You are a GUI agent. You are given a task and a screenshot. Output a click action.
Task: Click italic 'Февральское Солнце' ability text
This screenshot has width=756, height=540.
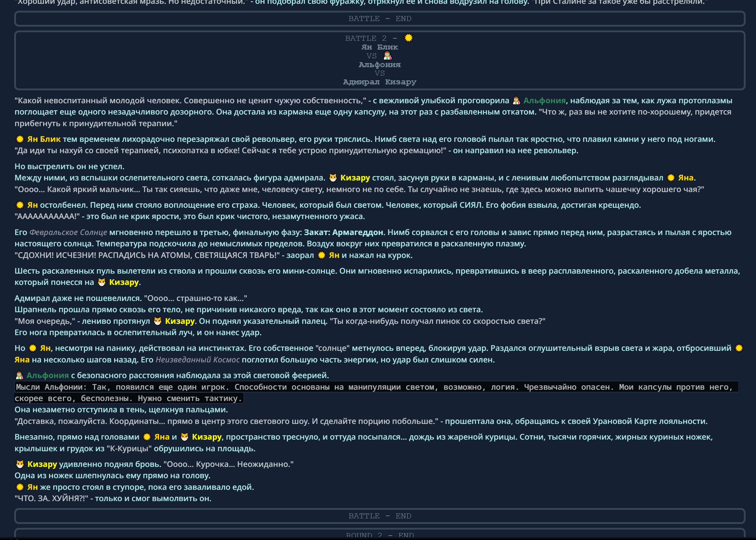point(68,233)
